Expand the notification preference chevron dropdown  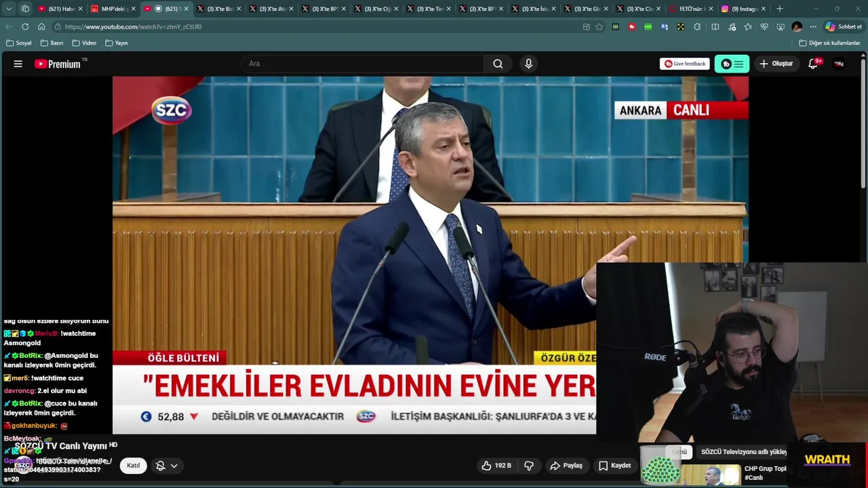[174, 466]
